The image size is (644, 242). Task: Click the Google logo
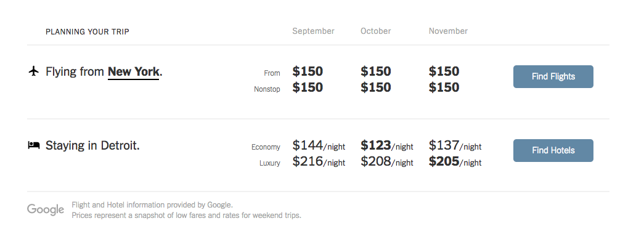click(46, 209)
